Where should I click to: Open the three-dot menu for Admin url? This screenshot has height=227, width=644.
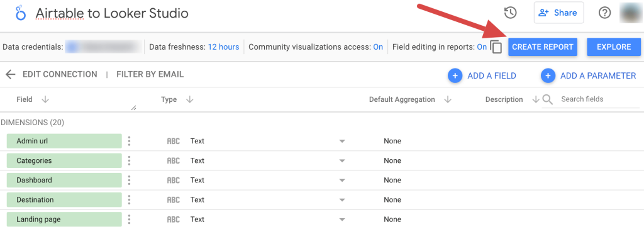[x=129, y=141]
